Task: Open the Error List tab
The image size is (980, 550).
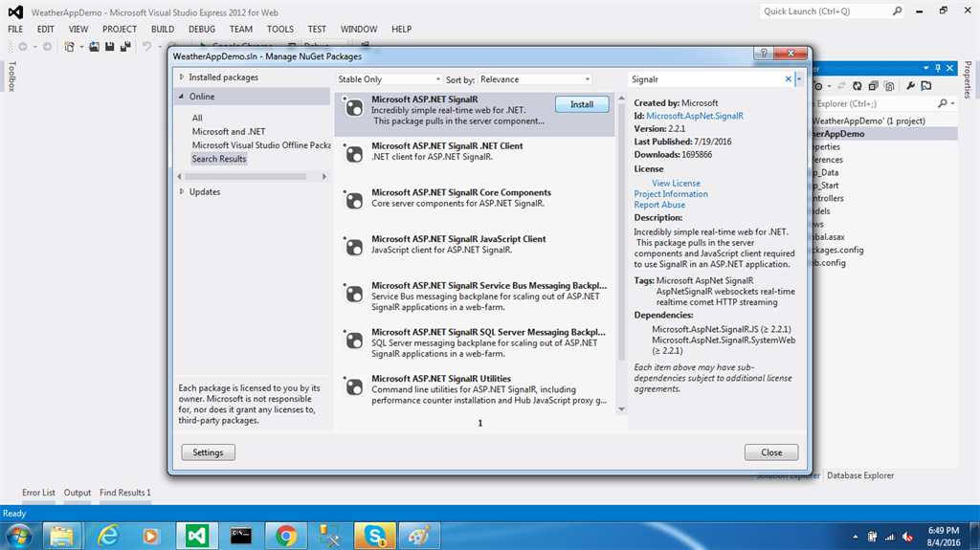Action: point(38,493)
